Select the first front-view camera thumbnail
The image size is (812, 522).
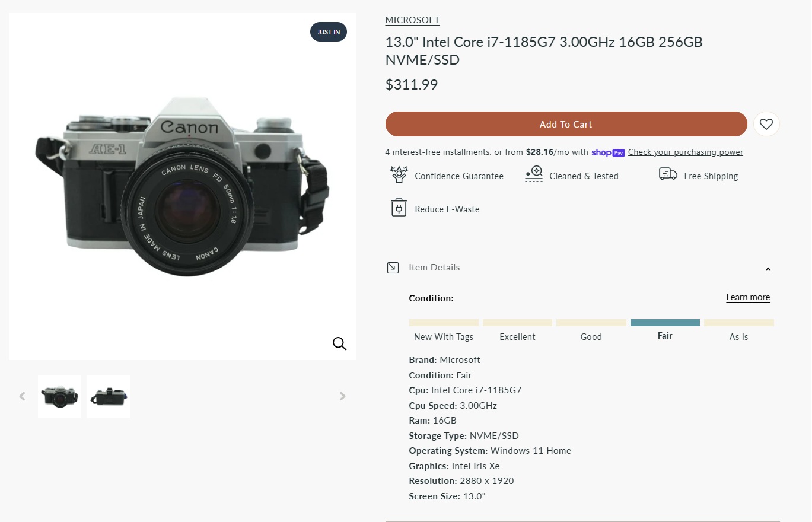(59, 396)
